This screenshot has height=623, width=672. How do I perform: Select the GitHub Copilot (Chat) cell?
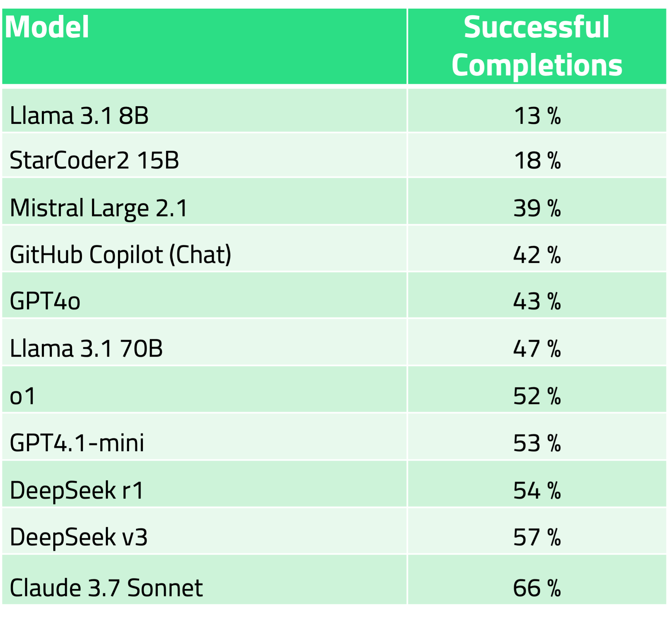pyautogui.click(x=120, y=255)
